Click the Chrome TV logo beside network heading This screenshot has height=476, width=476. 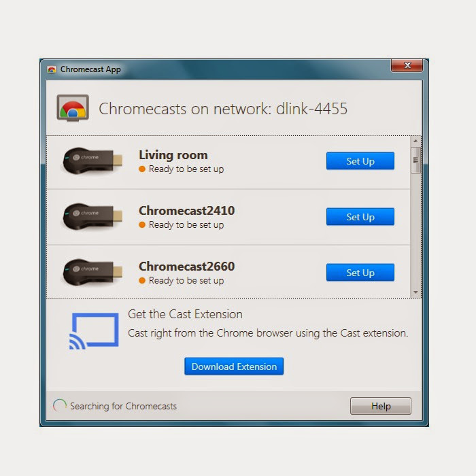click(x=73, y=107)
